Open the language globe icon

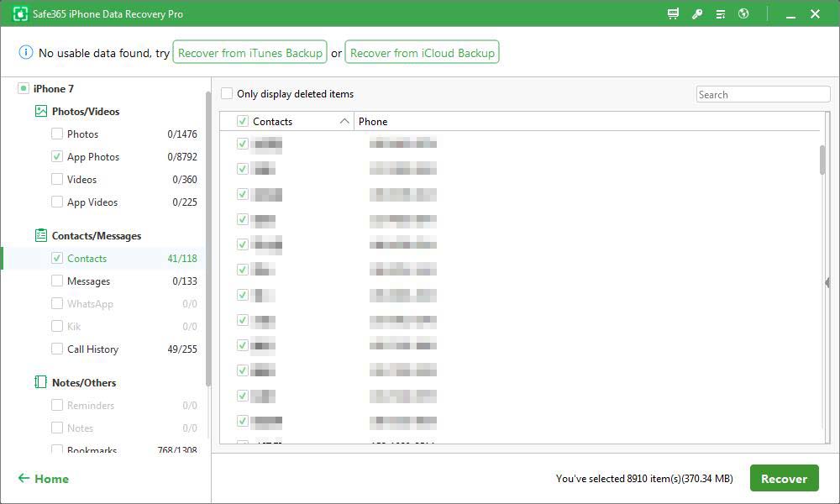point(743,14)
